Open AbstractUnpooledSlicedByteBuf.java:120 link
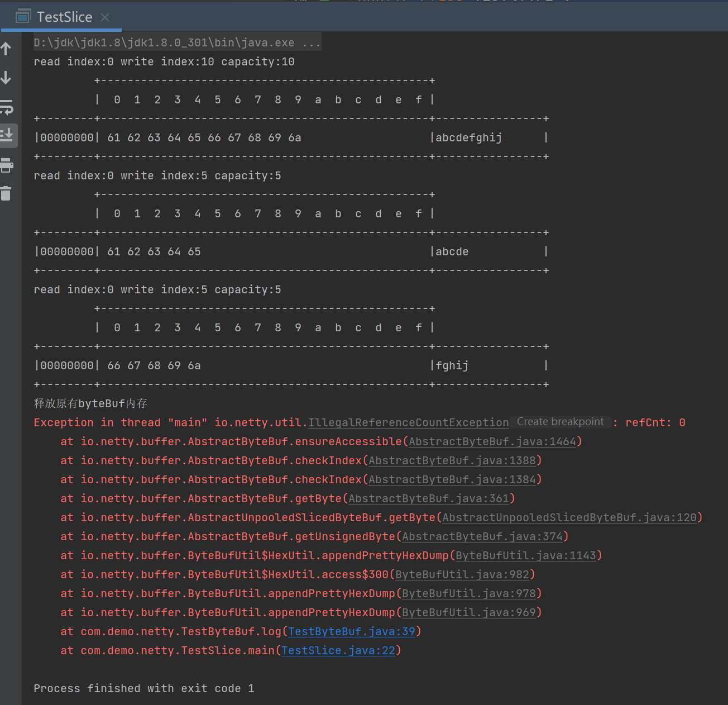The image size is (728, 705). (x=569, y=518)
